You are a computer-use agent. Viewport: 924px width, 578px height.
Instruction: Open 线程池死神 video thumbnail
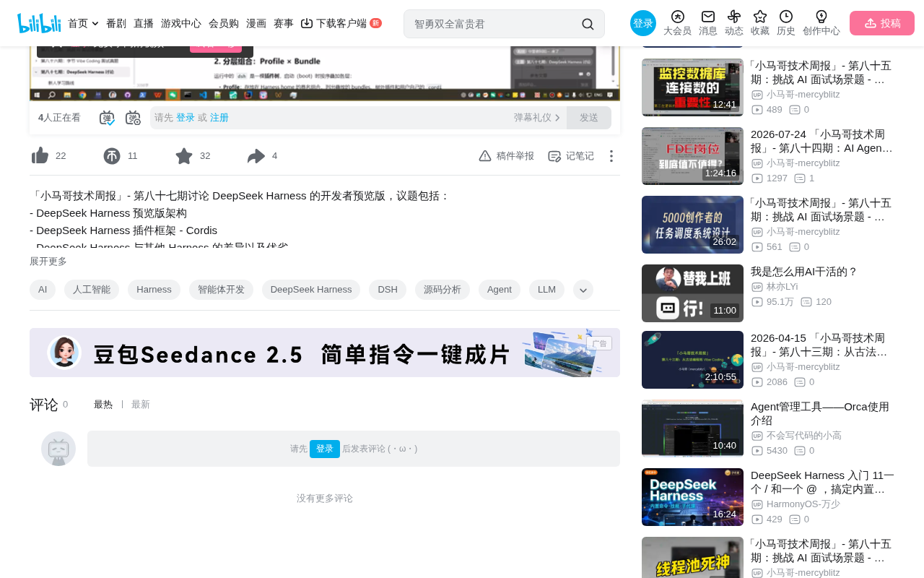[x=692, y=558]
